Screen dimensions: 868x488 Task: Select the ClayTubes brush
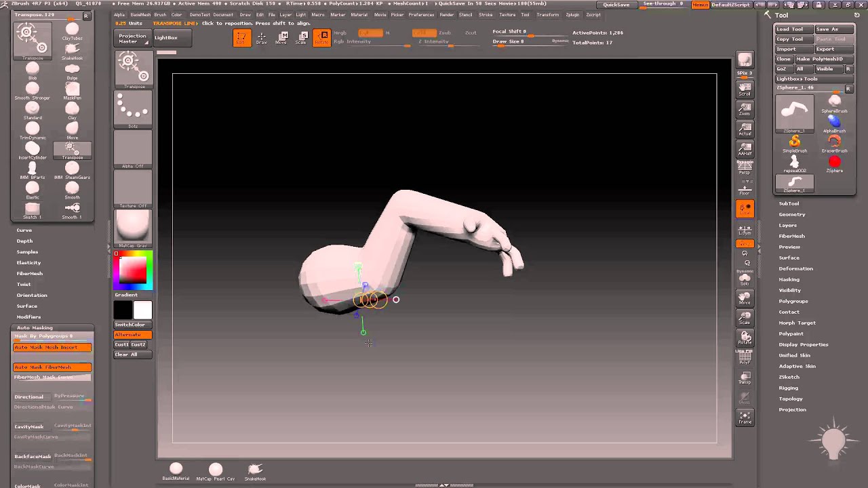(x=72, y=30)
